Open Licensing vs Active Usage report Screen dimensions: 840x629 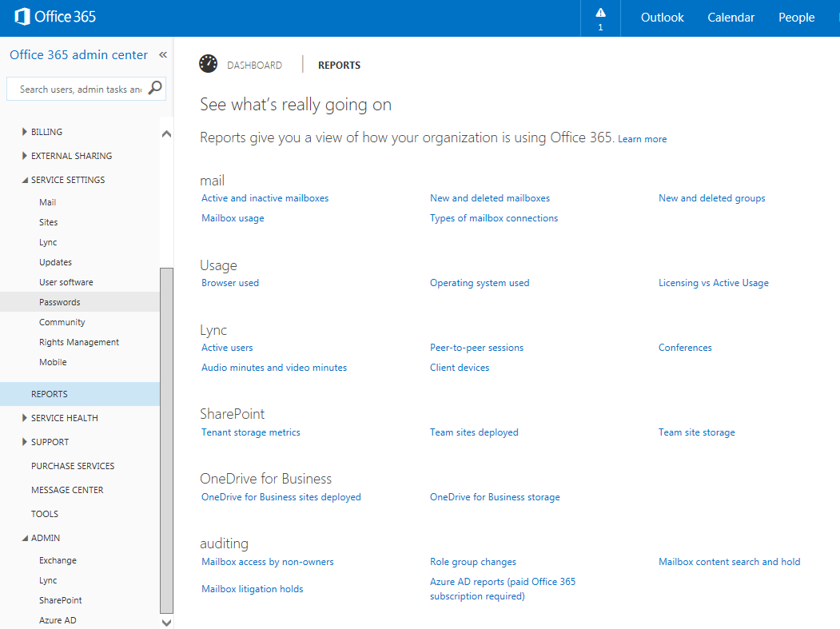pyautogui.click(x=713, y=283)
